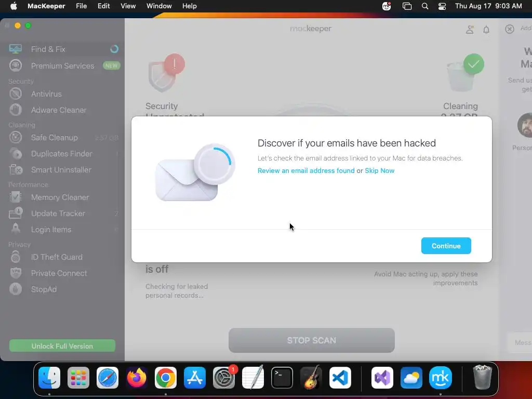Open the account profile icon in header
The height and width of the screenshot is (399, 532).
click(x=470, y=30)
